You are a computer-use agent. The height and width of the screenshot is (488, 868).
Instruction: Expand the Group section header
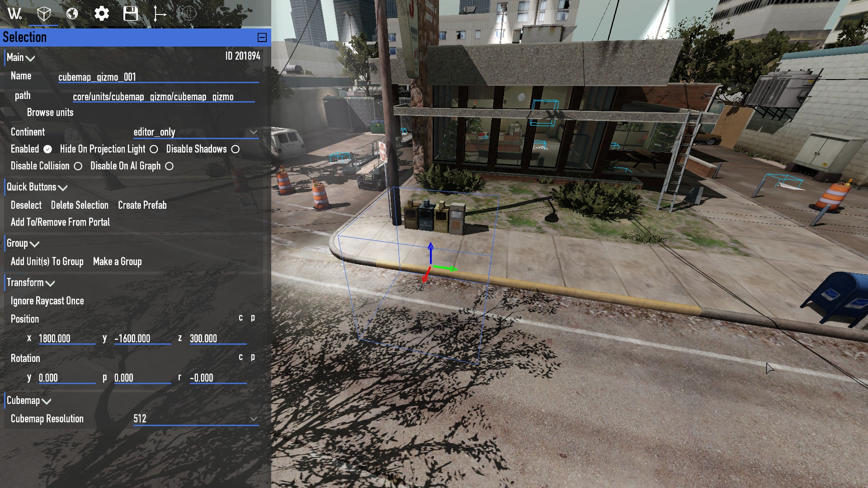pyautogui.click(x=34, y=244)
